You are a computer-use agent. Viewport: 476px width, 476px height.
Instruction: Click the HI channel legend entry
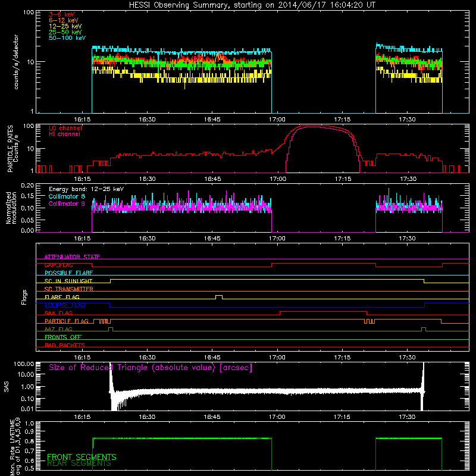[x=64, y=134]
